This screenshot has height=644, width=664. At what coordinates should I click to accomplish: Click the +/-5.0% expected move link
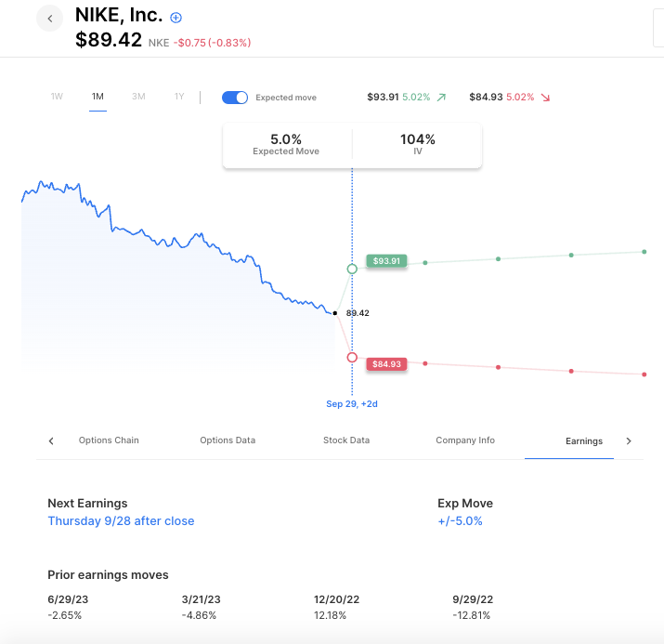pyautogui.click(x=460, y=521)
